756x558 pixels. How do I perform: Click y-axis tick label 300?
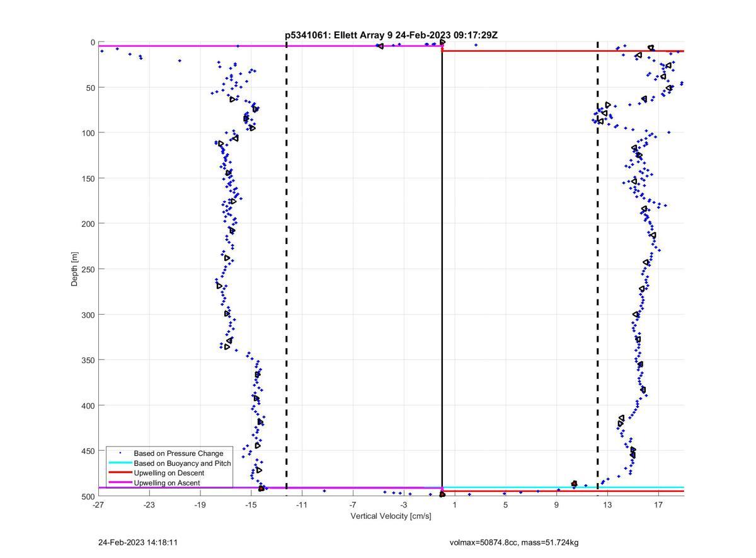coord(89,315)
